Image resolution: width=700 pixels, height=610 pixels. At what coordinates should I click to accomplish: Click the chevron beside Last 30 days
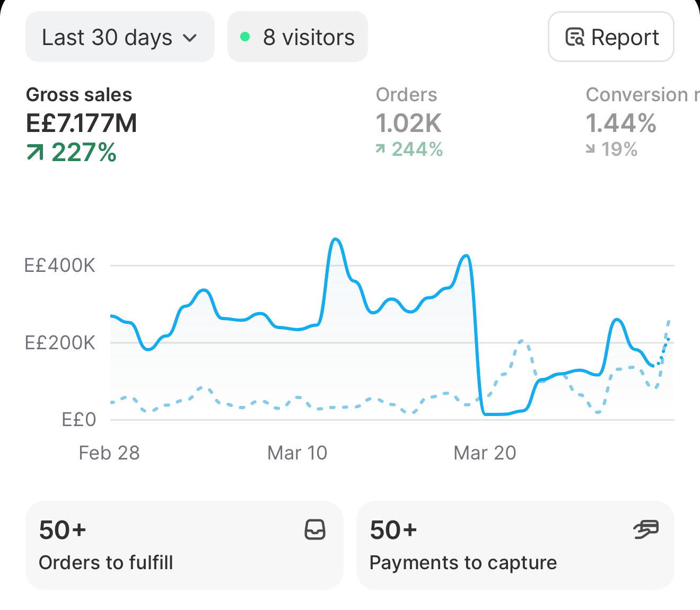(189, 38)
